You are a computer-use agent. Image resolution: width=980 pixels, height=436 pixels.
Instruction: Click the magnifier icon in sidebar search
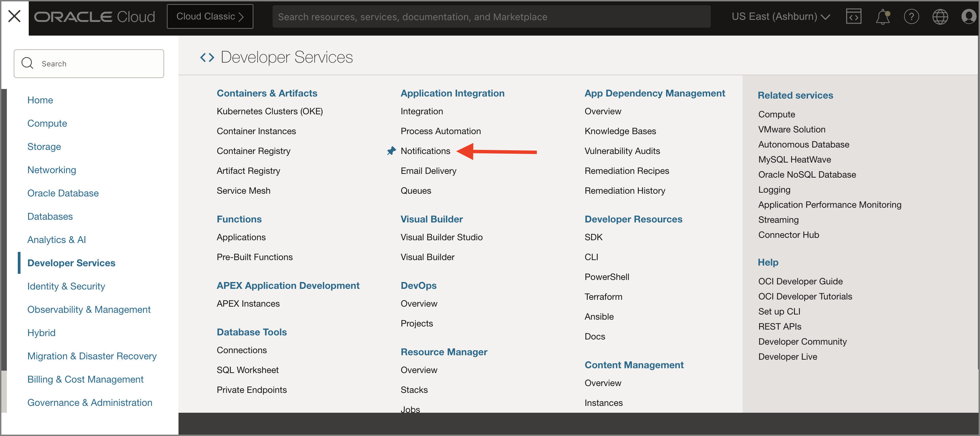click(27, 63)
